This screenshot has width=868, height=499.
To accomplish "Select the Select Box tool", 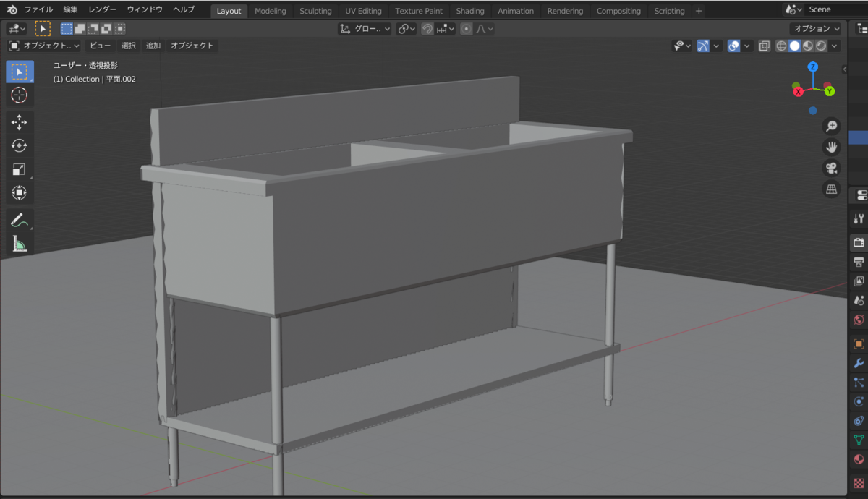I will click(20, 72).
